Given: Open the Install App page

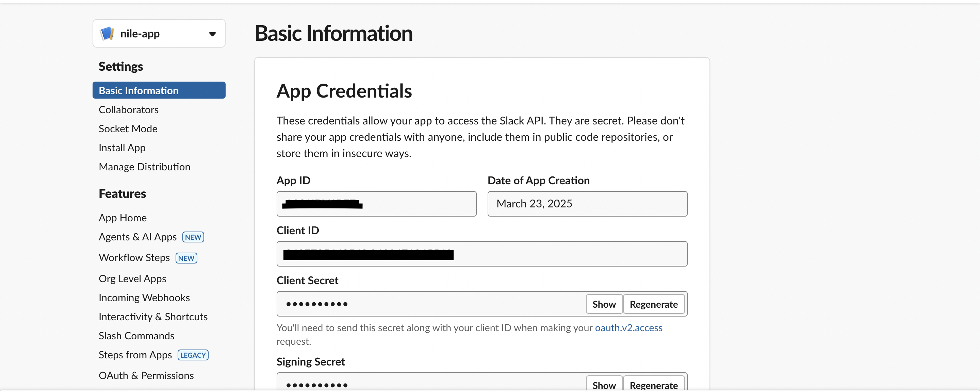Looking at the screenshot, I should pos(122,148).
